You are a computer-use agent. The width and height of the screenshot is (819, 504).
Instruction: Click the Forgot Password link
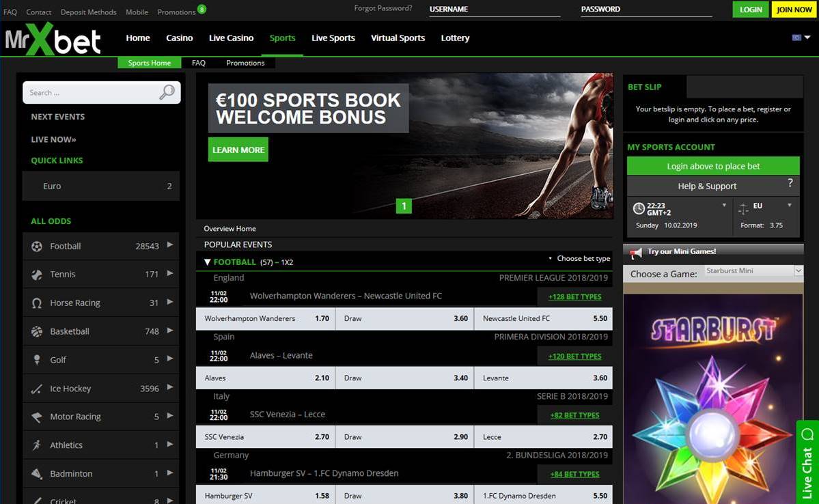click(x=383, y=8)
